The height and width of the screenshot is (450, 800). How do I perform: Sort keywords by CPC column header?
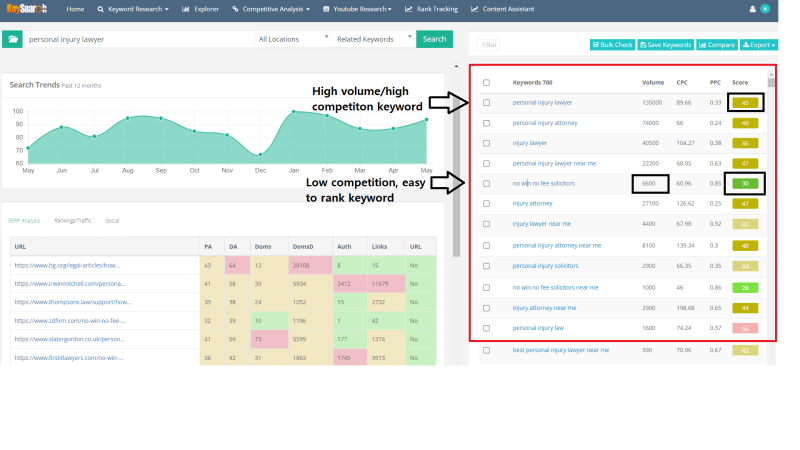pos(682,82)
